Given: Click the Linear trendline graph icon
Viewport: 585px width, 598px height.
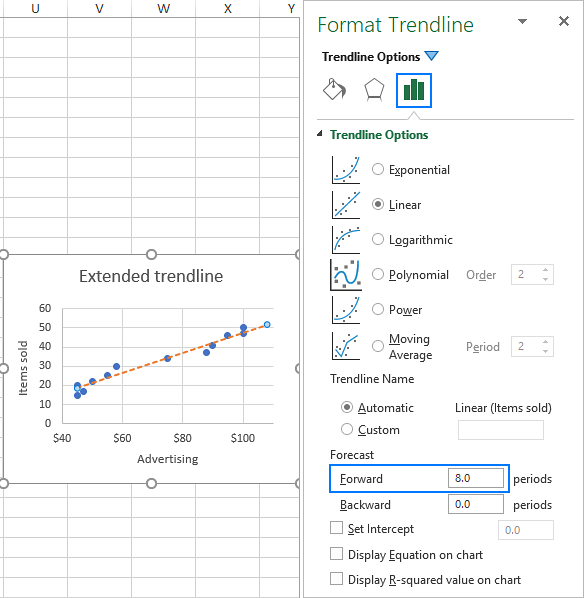Looking at the screenshot, I should tap(346, 205).
